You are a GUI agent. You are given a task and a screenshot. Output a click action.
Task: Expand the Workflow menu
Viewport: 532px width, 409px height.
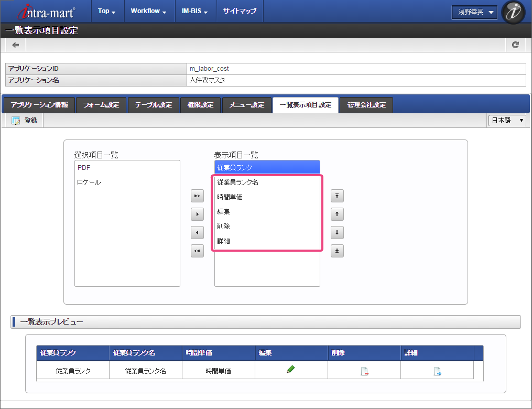pyautogui.click(x=148, y=11)
